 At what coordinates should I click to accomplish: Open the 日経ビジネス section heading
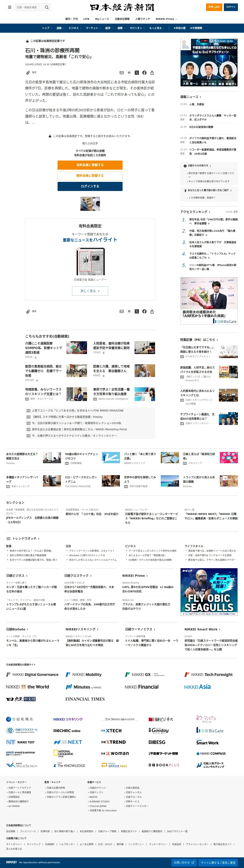point(17,575)
